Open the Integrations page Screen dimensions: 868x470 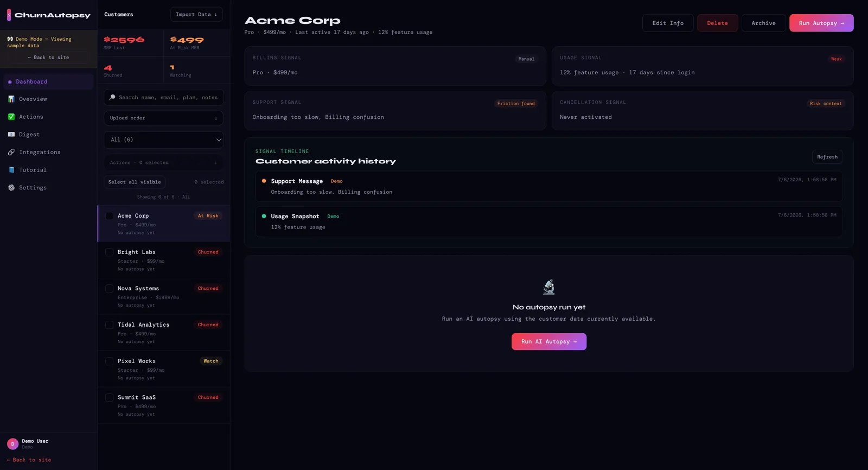click(48, 153)
